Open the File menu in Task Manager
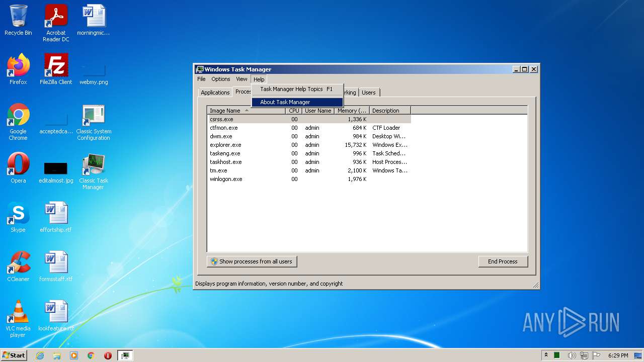Screen dimensions: 644x362 click(x=201, y=79)
